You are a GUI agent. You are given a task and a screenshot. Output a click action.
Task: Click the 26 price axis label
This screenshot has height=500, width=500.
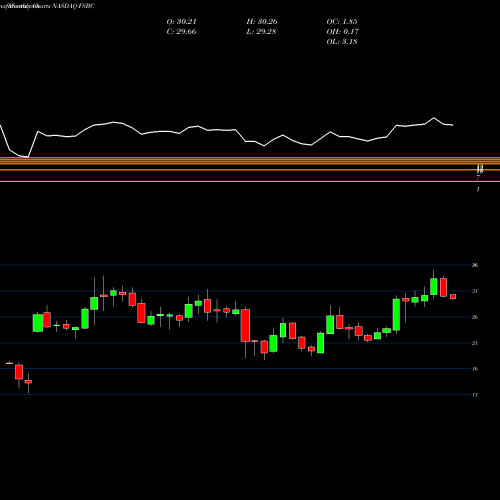475,317
